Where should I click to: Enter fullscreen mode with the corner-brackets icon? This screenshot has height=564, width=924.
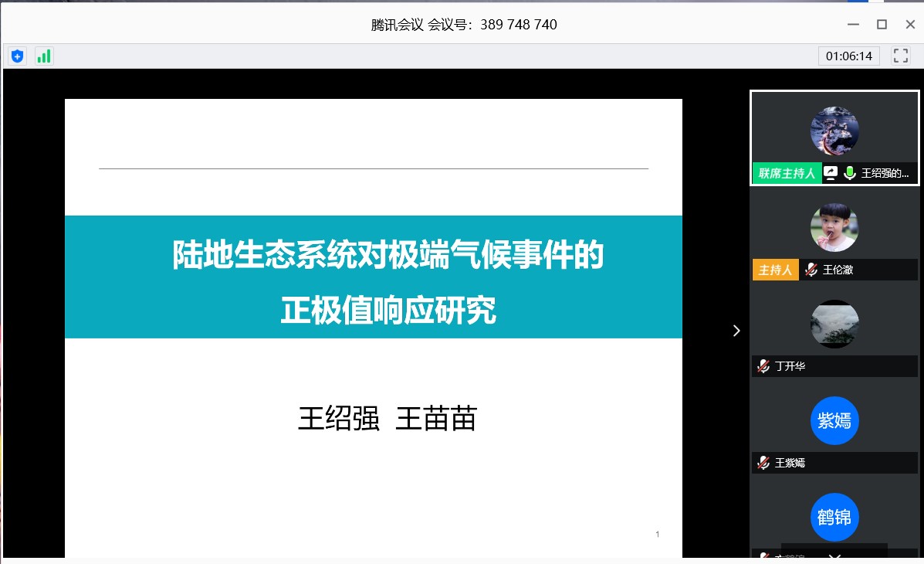click(900, 56)
